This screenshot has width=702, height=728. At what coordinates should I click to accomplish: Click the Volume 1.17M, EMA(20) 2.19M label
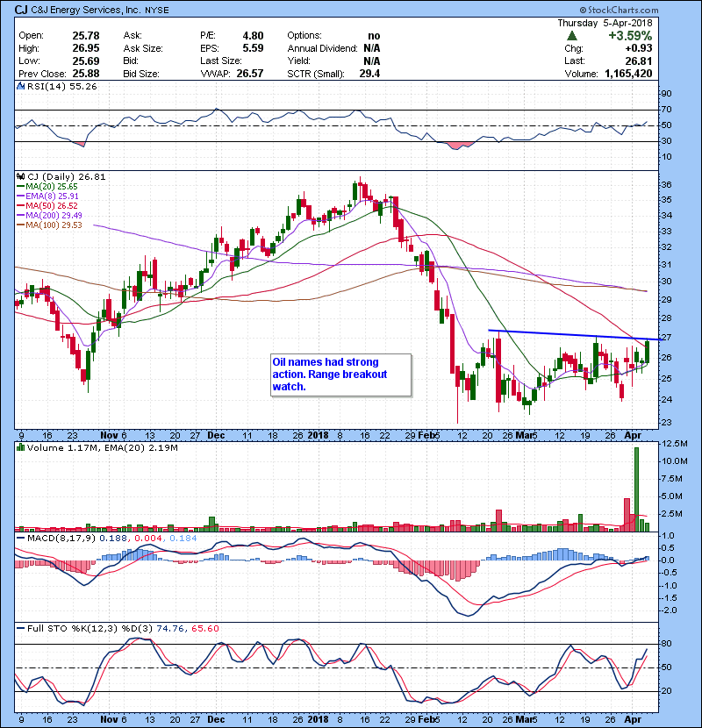[102, 447]
